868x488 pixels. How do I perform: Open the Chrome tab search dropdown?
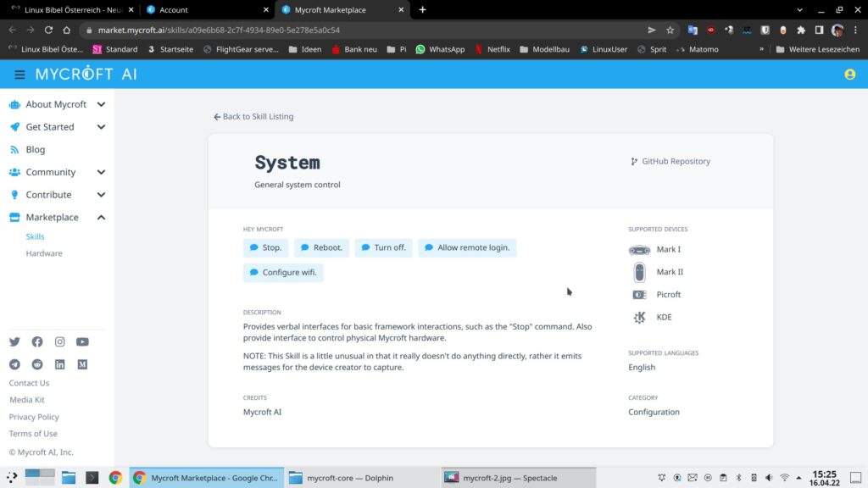pos(799,10)
